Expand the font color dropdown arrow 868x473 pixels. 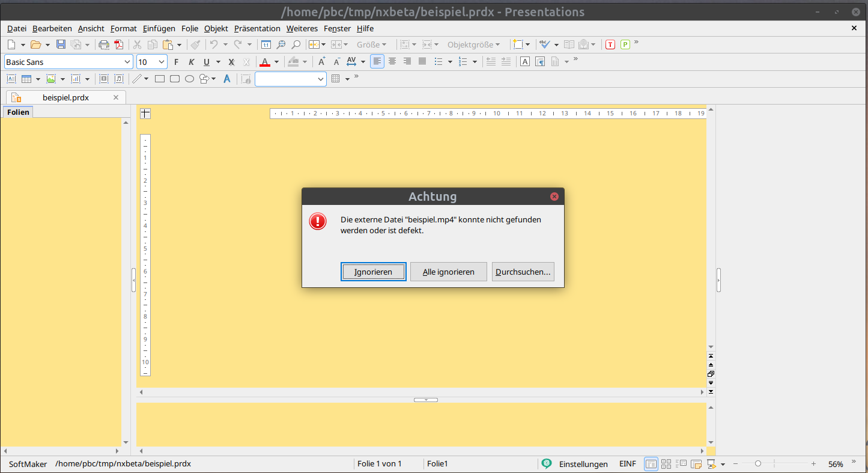coord(277,62)
